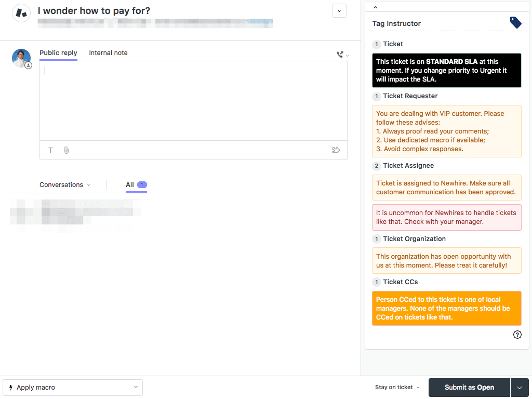Click the tag icon in Tag Instructor
The width and height of the screenshot is (532, 399).
pos(515,23)
